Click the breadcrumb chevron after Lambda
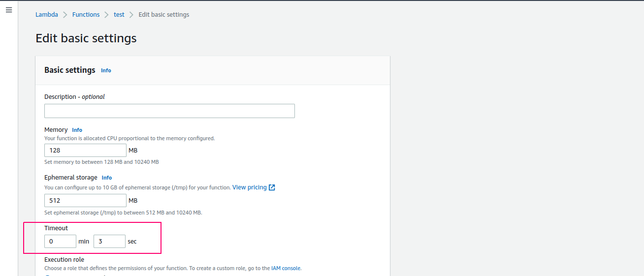644x276 pixels. (65, 15)
